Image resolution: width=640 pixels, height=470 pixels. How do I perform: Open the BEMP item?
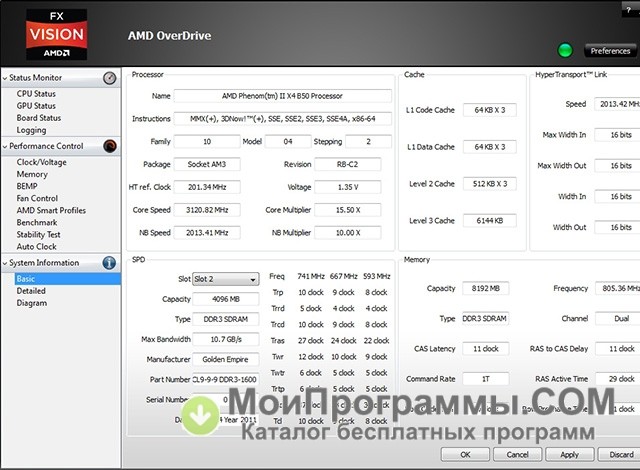[27, 186]
